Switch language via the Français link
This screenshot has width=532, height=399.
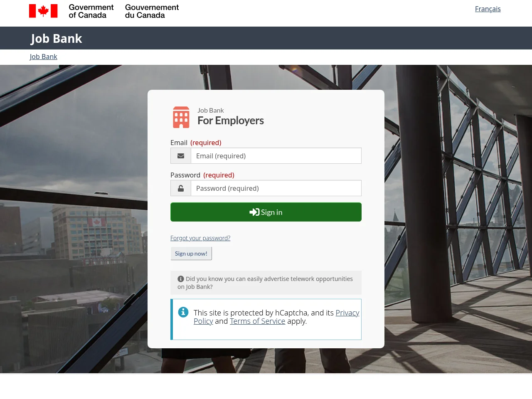click(x=488, y=9)
